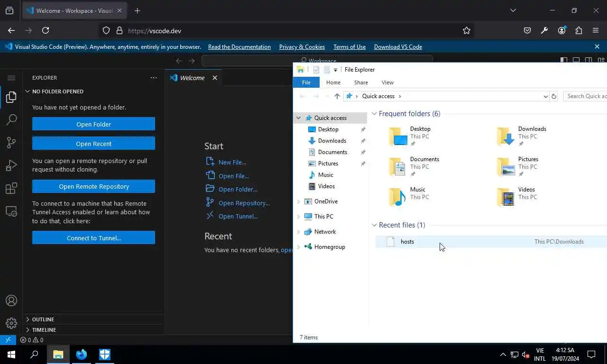
Task: Expand the Homegroup tree node
Action: [299, 247]
